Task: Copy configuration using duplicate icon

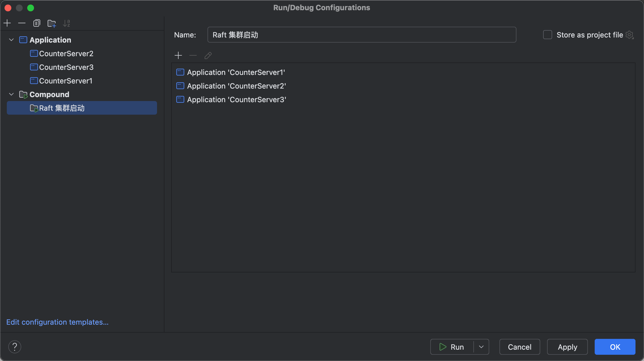Action: coord(37,23)
